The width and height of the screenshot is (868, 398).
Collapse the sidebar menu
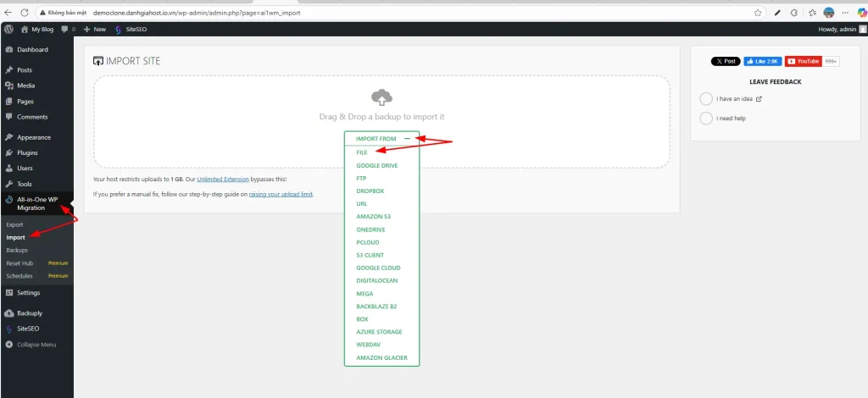coord(36,345)
